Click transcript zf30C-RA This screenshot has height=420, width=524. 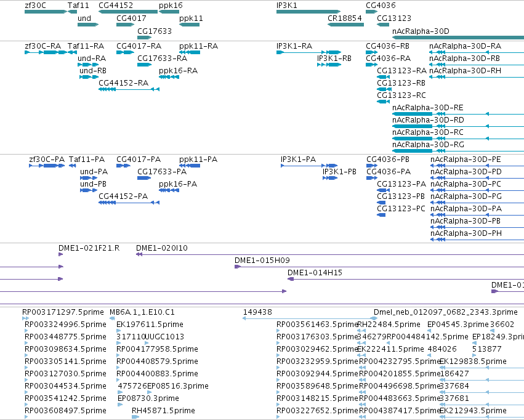pyautogui.click(x=46, y=52)
